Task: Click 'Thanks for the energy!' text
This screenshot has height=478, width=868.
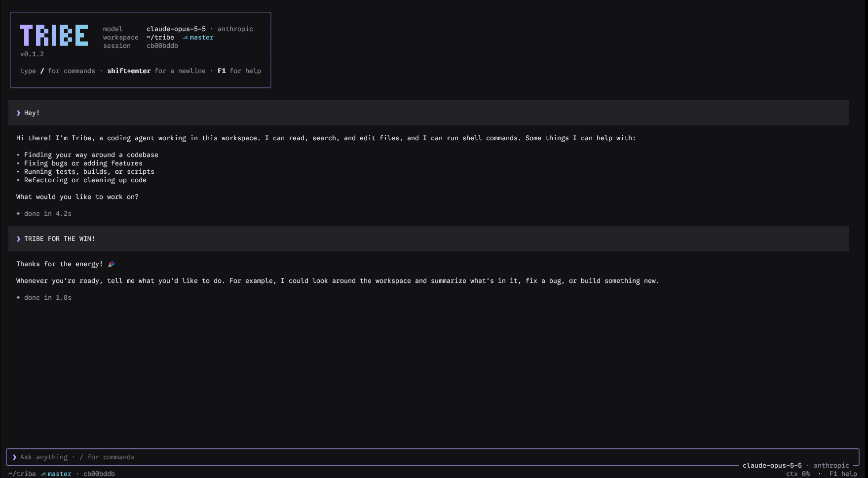Action: 60,264
